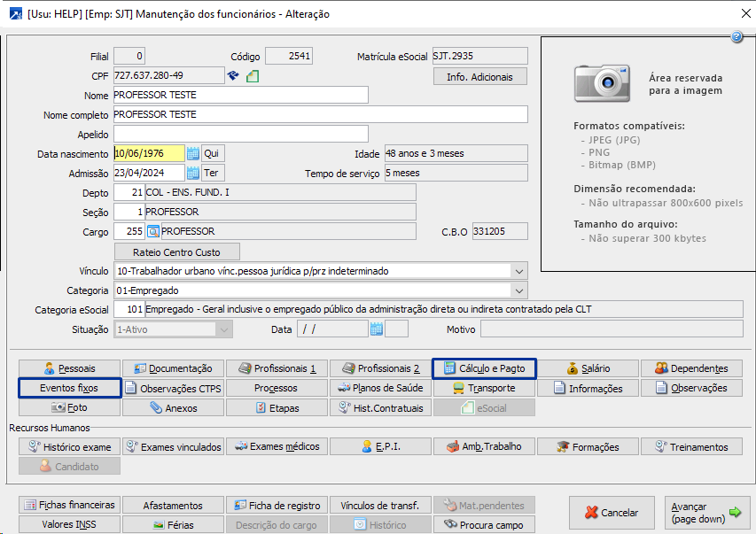Image resolution: width=756 pixels, height=534 pixels.
Task: Open Hist.Contratuais
Action: 380,407
